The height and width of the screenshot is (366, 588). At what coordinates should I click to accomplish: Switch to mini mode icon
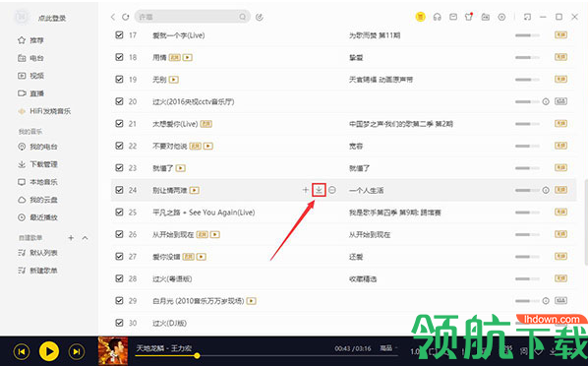coord(527,17)
